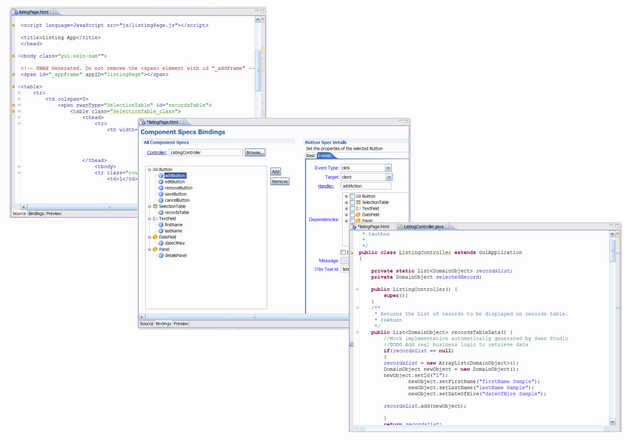Click the warning marker beside the script tag line
The height and width of the screenshot is (442, 640).
(x=13, y=25)
